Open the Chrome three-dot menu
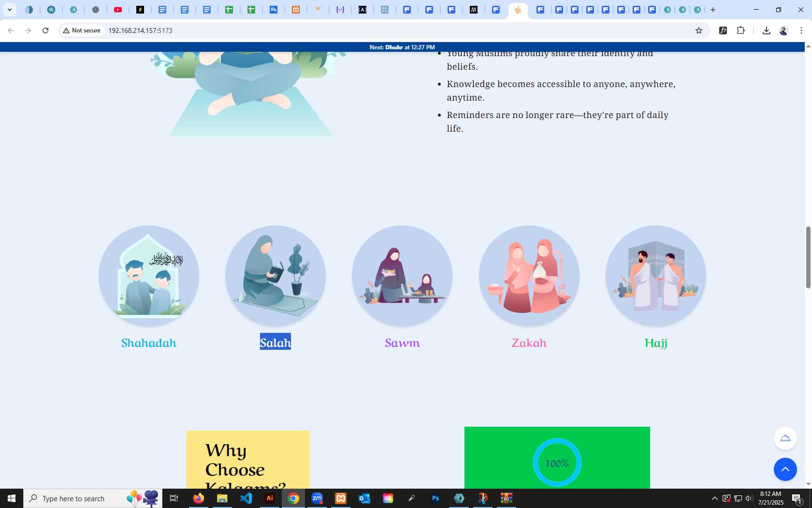The image size is (812, 508). coord(801,30)
